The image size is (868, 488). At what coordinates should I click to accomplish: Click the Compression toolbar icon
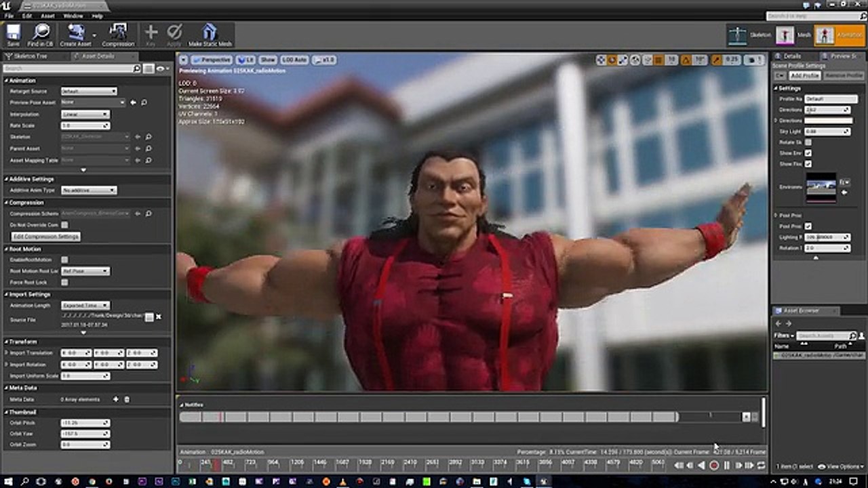tap(118, 35)
